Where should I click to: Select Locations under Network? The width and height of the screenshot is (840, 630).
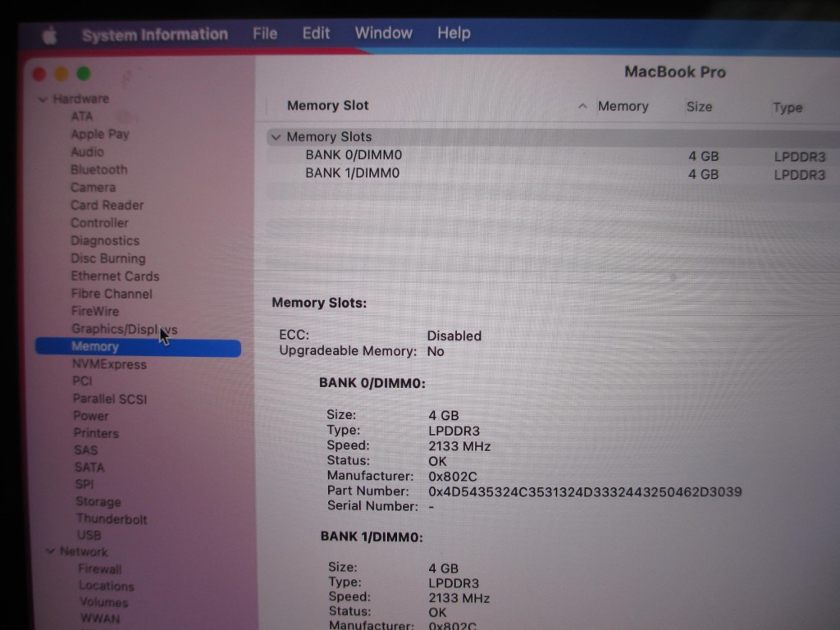coord(107,586)
